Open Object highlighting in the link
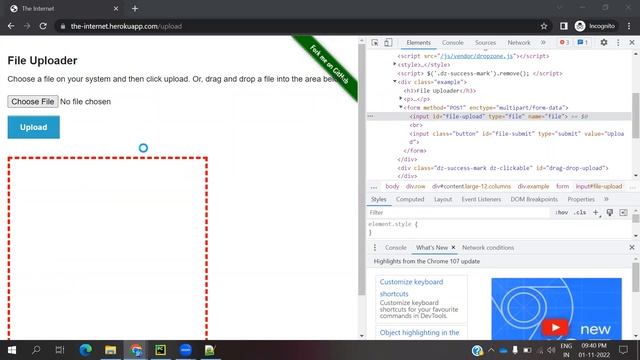Screen dimensions: 640x360 419,332
